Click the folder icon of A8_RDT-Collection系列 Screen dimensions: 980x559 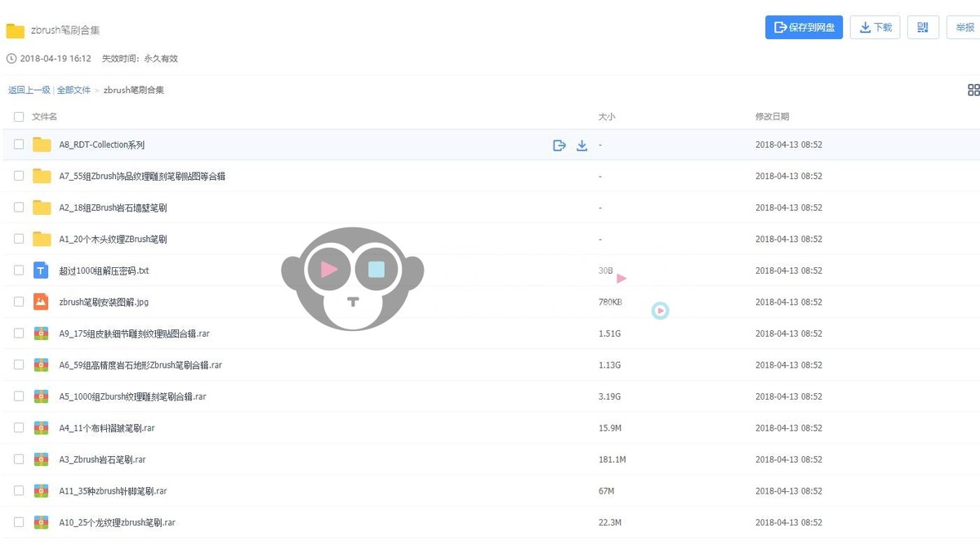pos(42,145)
